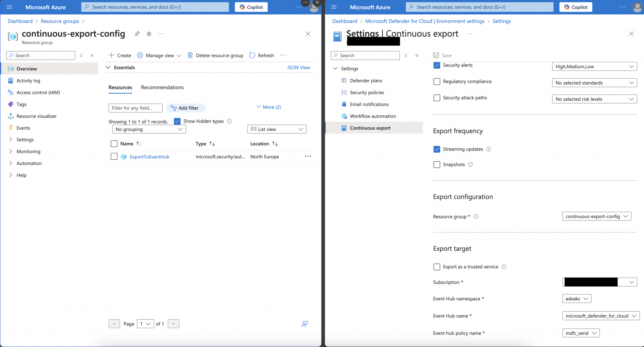Pin continuous-export-config to dashboard
This screenshot has width=644, height=347.
137,34
